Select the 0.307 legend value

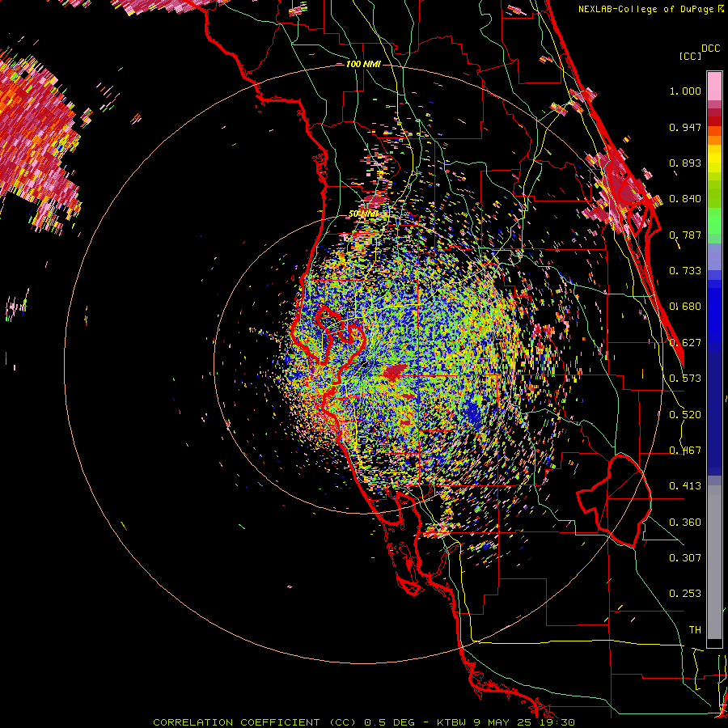(x=685, y=557)
